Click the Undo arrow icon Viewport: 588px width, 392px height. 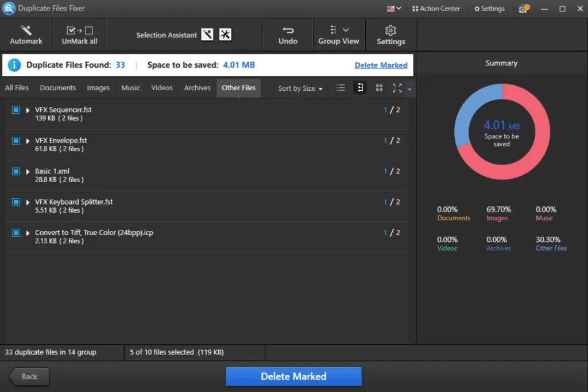click(x=288, y=30)
